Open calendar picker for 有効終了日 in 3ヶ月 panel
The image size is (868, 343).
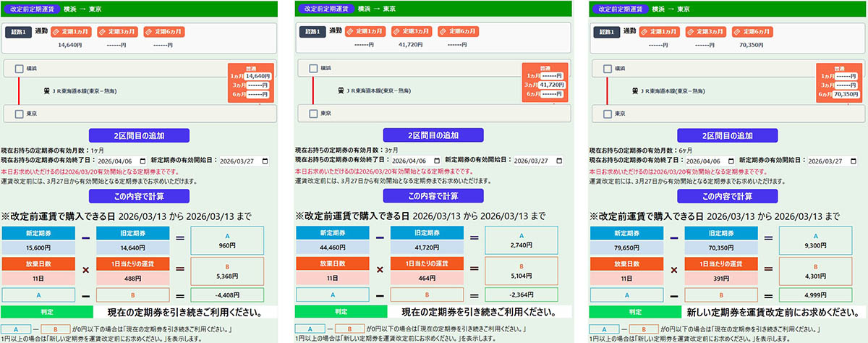click(x=435, y=161)
